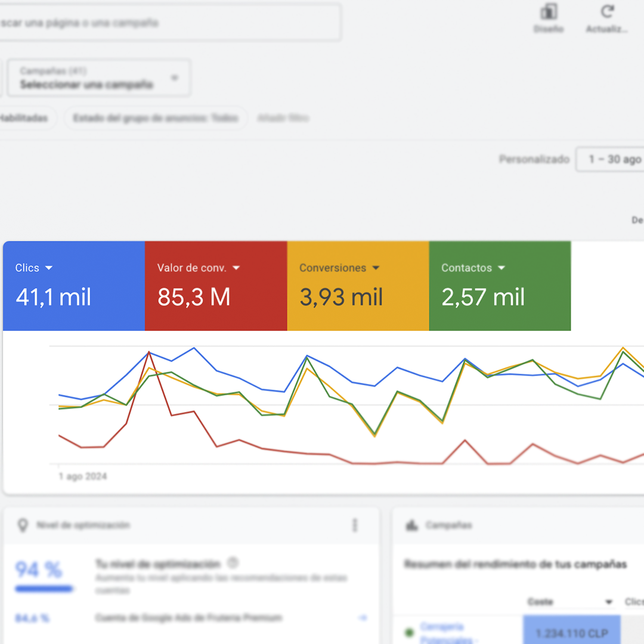Select the yellow Conversiones 3,93 mil scorecard

[x=358, y=286]
